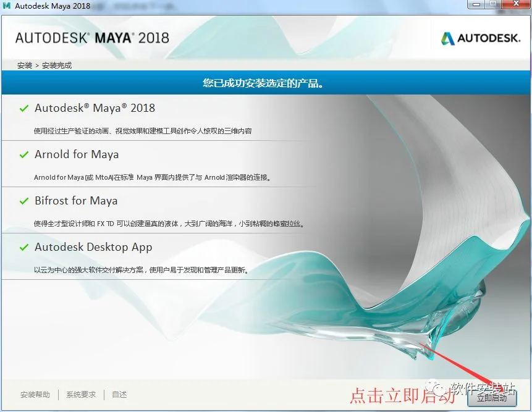Click the "安装完成" breadcrumb step
This screenshot has width=532, height=412.
(57, 65)
